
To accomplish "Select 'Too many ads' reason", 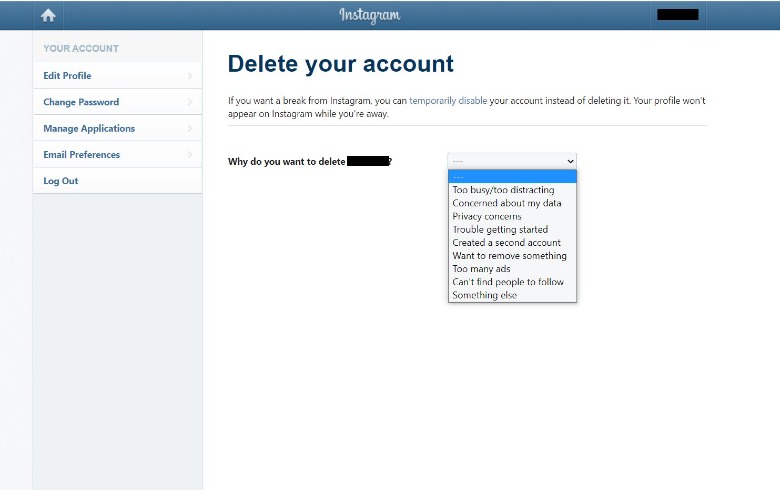I will tap(481, 269).
